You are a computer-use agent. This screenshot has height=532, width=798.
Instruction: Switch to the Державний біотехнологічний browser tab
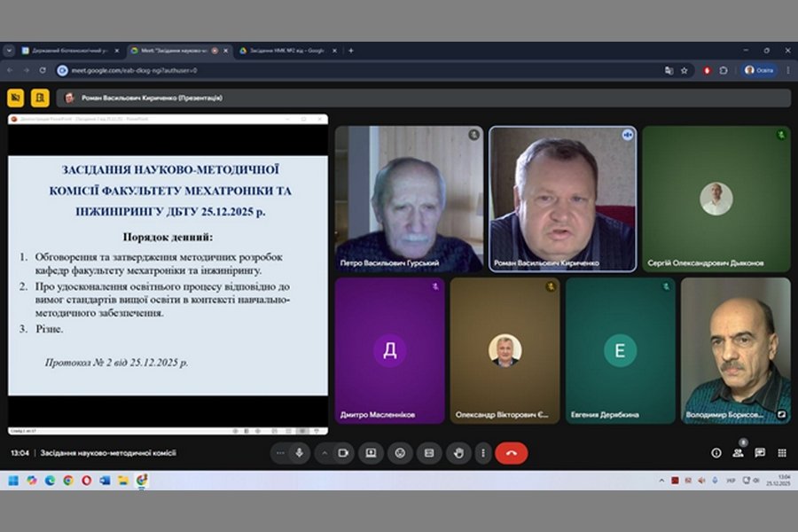pos(66,51)
